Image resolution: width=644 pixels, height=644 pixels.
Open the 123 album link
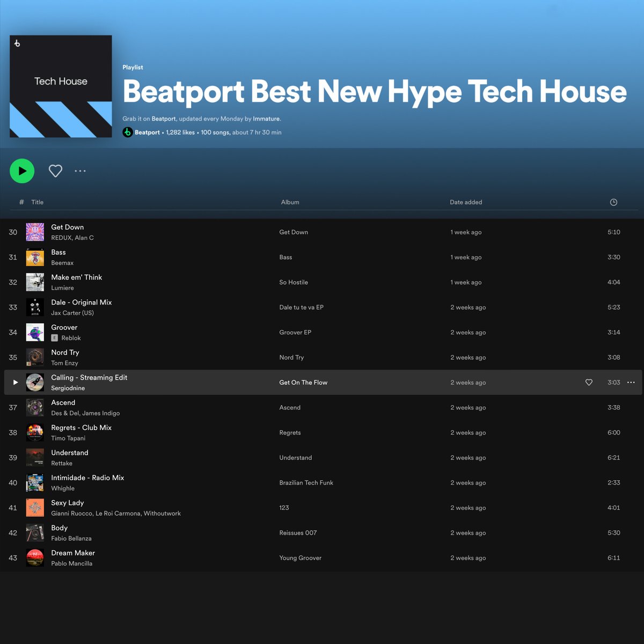click(x=284, y=508)
